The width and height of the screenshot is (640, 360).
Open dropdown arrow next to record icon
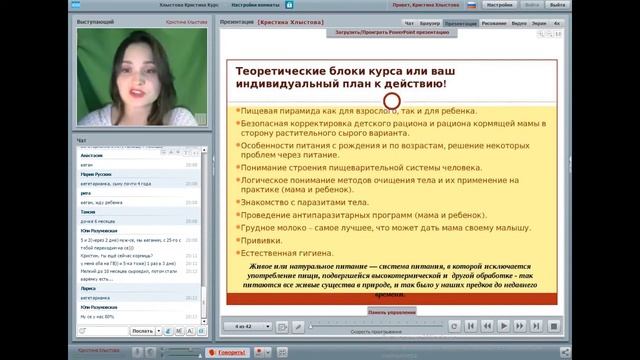click(268, 352)
